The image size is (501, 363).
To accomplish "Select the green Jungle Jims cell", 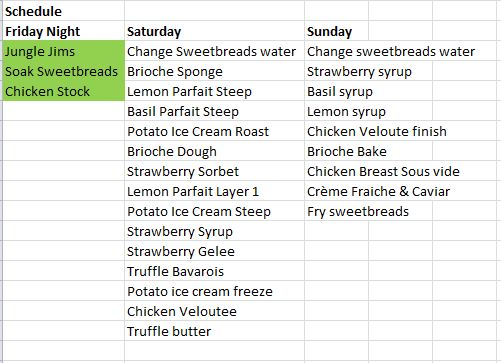I will click(63, 51).
